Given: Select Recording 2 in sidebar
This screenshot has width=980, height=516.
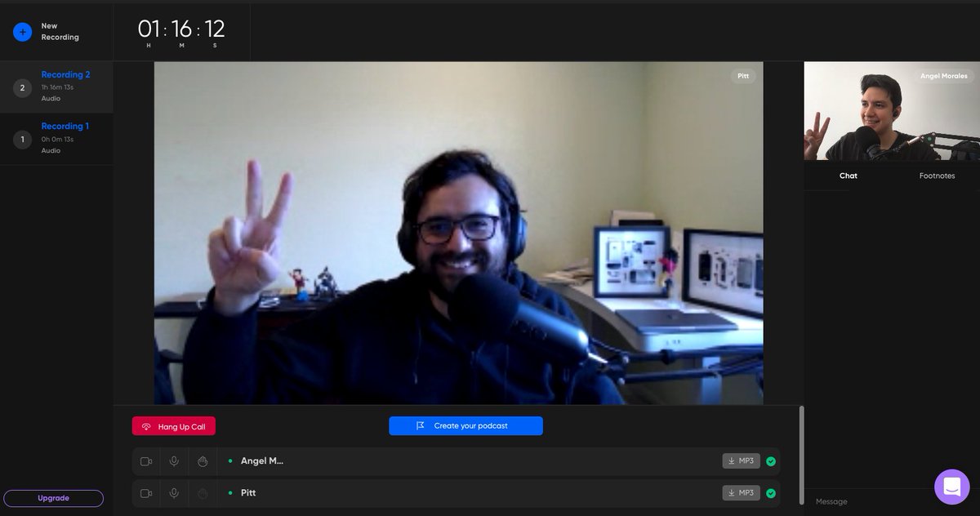Looking at the screenshot, I should click(x=56, y=87).
